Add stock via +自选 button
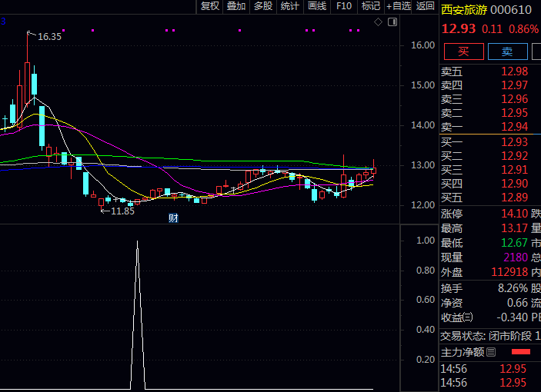This screenshot has height=392, width=541. [x=399, y=6]
